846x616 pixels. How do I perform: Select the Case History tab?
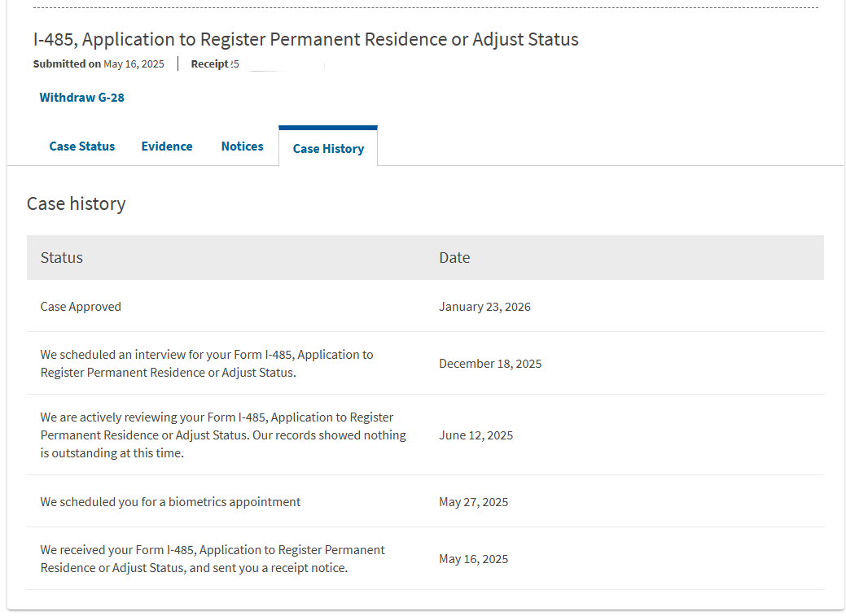pos(328,149)
